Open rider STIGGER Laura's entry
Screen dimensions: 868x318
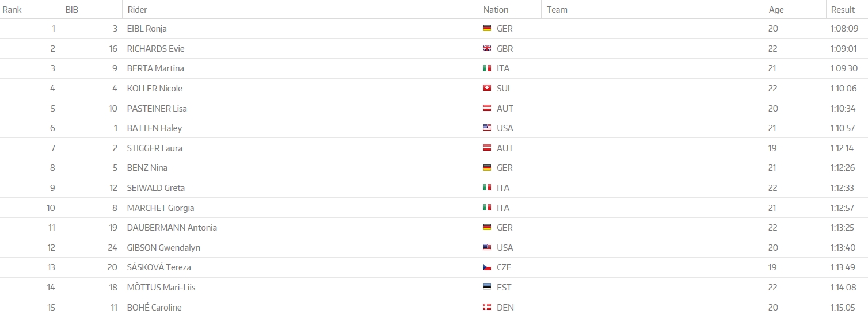(x=154, y=148)
